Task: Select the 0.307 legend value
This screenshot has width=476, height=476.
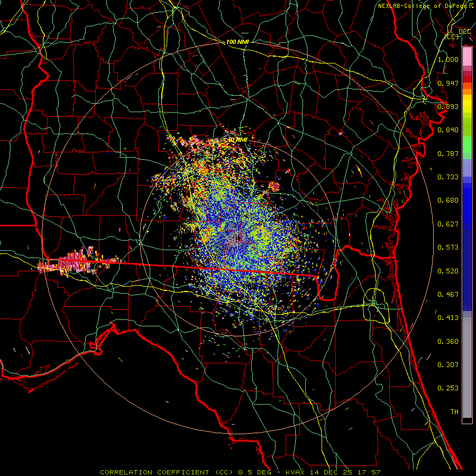Action: click(448, 364)
